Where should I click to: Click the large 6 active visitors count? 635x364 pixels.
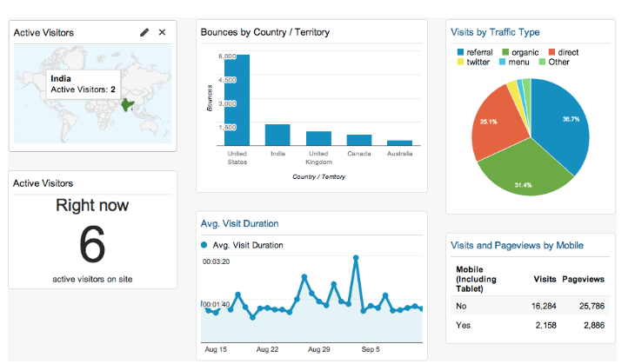92,244
